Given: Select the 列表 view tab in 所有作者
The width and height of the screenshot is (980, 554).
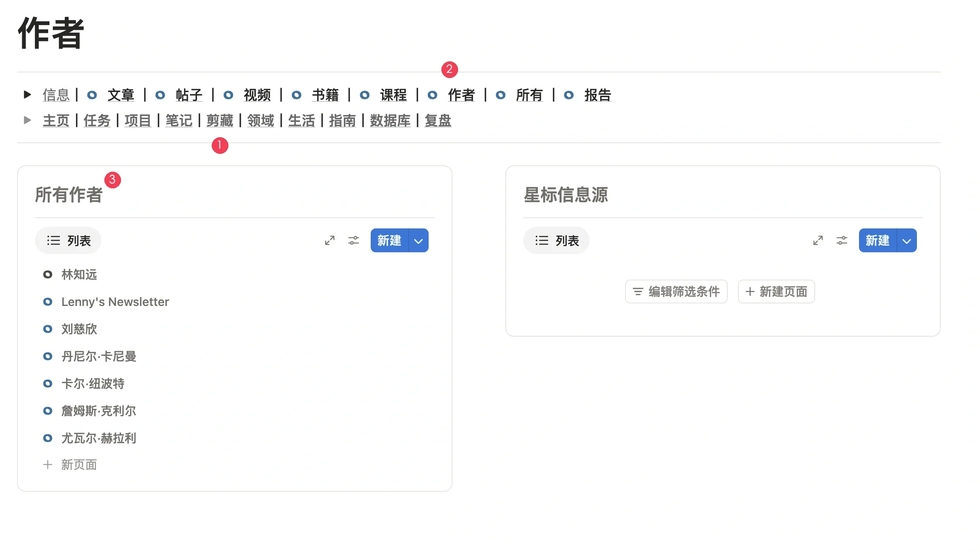Looking at the screenshot, I should point(68,241).
